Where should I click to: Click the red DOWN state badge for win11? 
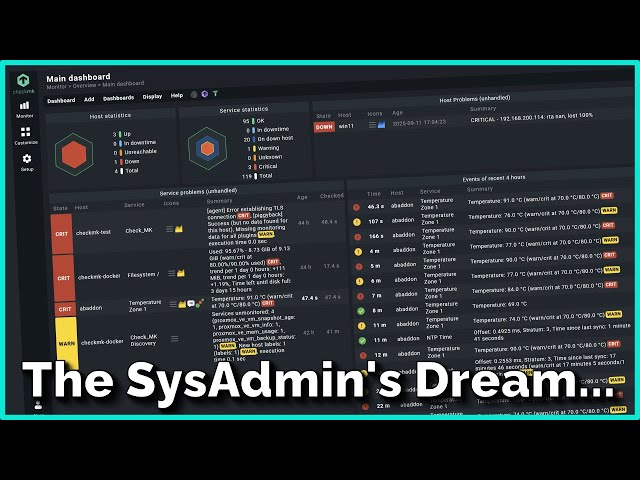click(x=324, y=127)
